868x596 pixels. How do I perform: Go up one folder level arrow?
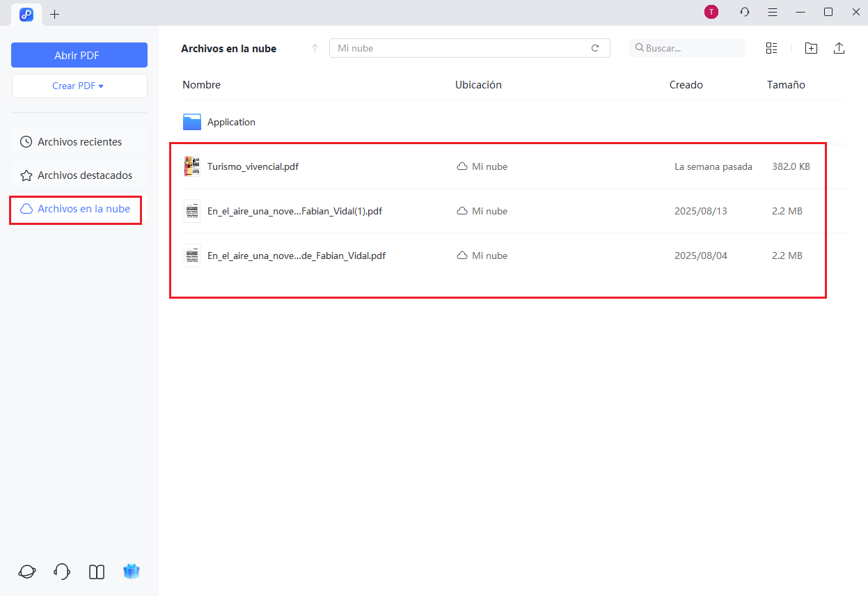coord(315,48)
